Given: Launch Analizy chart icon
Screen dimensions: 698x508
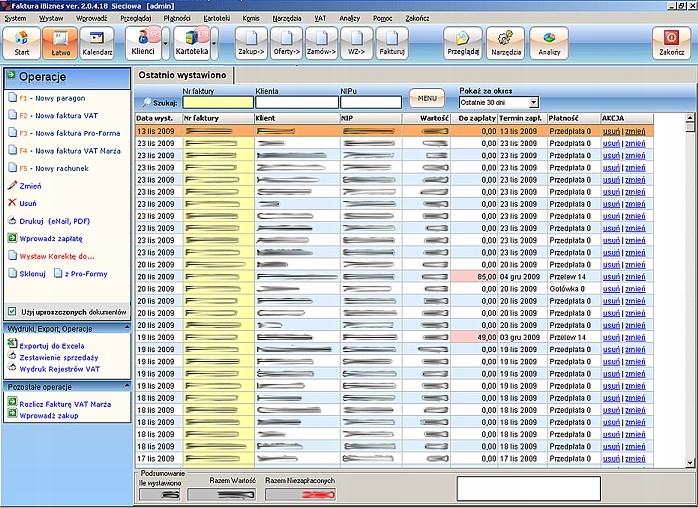Looking at the screenshot, I should [549, 40].
